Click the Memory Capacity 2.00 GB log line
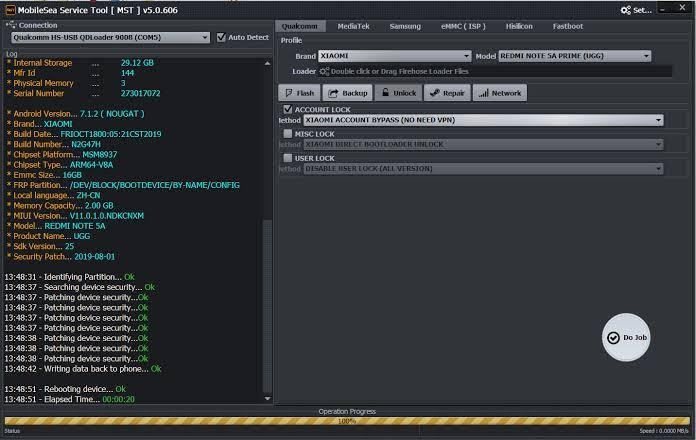 pyautogui.click(x=60, y=206)
